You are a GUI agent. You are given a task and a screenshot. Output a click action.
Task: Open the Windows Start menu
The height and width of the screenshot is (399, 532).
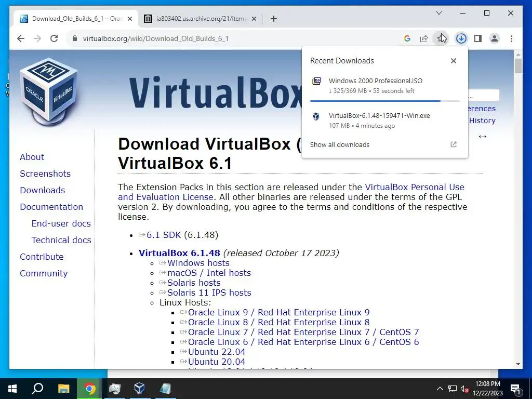click(x=12, y=389)
